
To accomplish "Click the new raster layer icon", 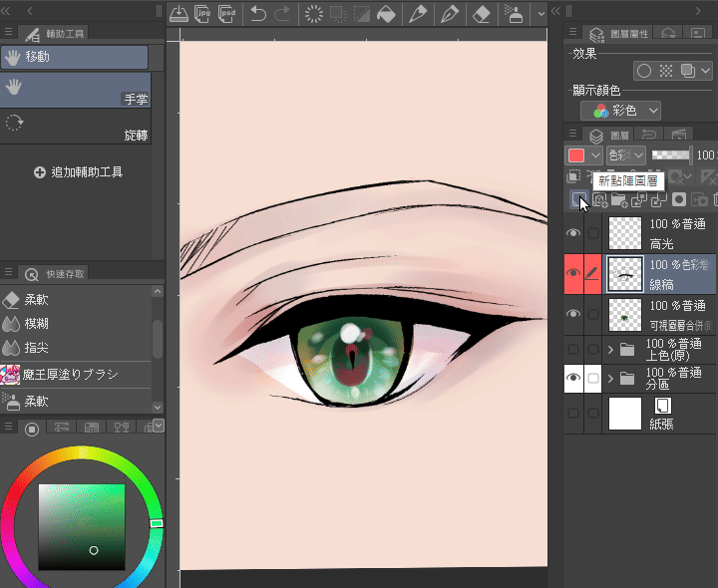I will 579,200.
